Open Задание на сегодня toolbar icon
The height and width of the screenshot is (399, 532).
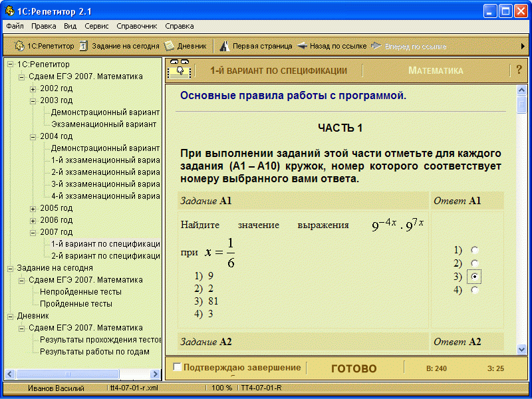point(84,46)
